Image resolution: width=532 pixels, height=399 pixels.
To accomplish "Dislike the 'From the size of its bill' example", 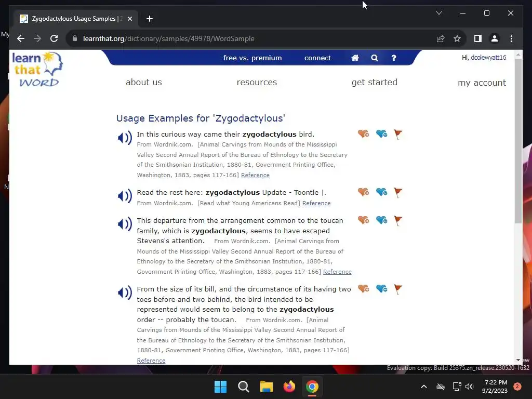I will (382, 289).
